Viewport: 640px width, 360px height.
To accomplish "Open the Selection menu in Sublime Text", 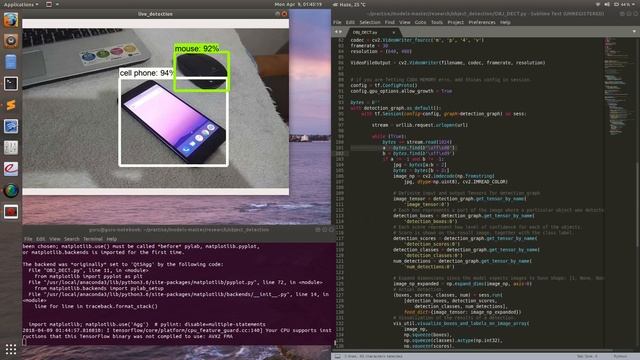I will [x=370, y=22].
